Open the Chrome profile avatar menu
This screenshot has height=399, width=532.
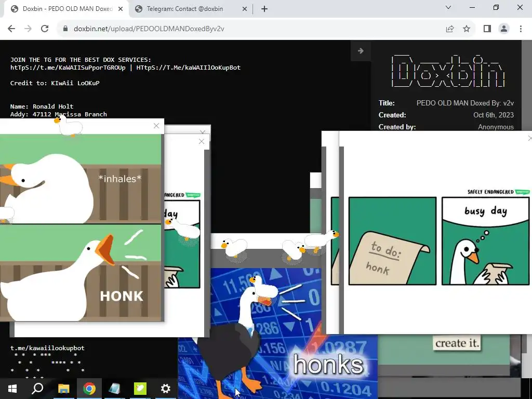click(504, 29)
